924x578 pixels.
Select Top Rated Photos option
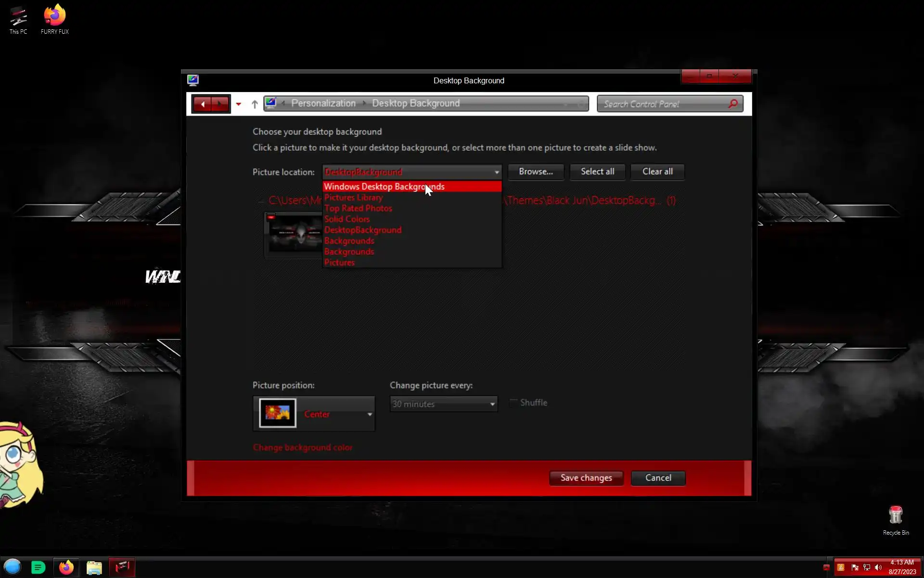pyautogui.click(x=358, y=209)
